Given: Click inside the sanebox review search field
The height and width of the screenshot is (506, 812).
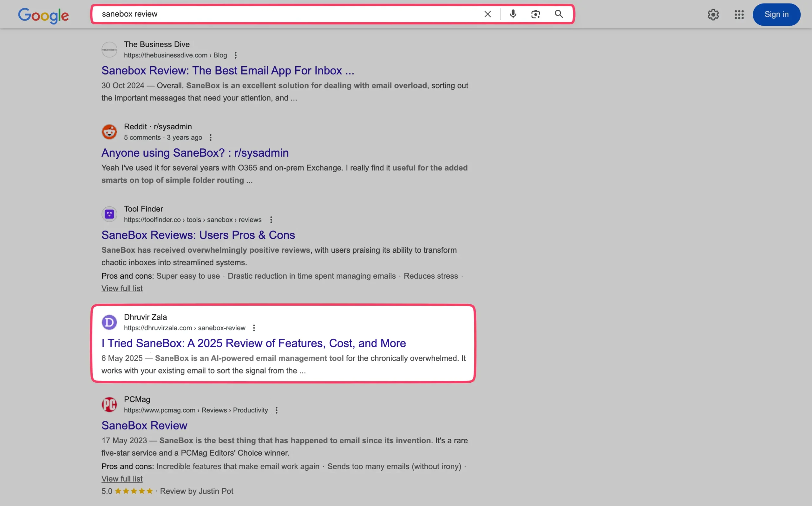Looking at the screenshot, I should [x=288, y=14].
